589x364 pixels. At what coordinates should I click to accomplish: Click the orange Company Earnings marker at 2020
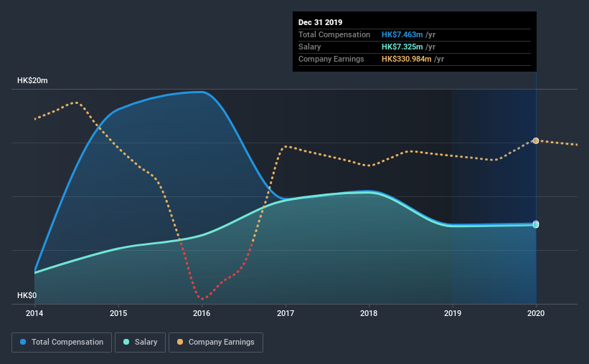[536, 140]
